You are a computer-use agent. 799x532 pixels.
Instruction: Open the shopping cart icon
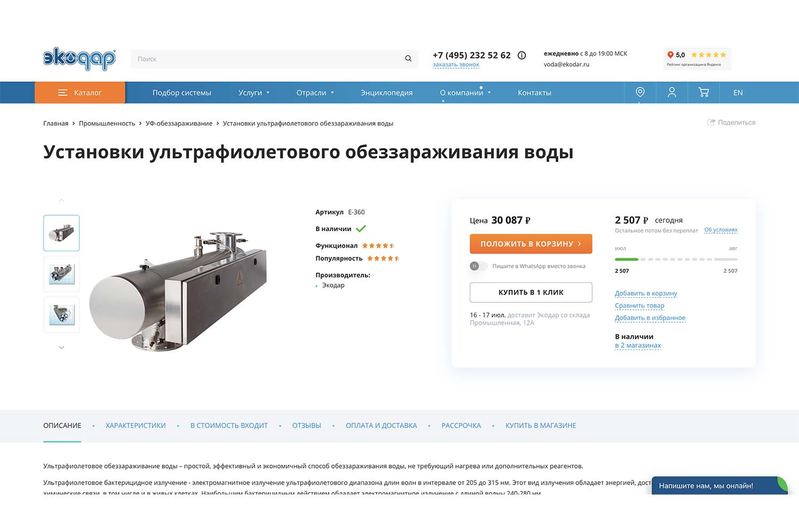704,92
